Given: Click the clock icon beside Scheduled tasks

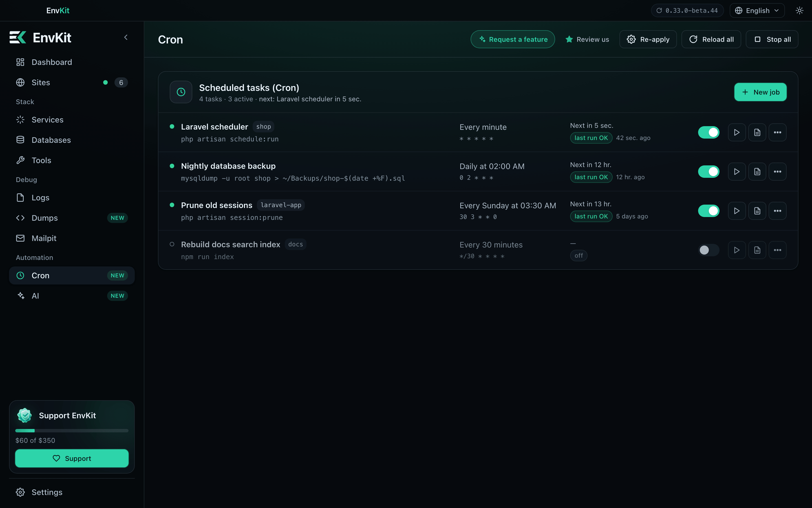Looking at the screenshot, I should (181, 92).
